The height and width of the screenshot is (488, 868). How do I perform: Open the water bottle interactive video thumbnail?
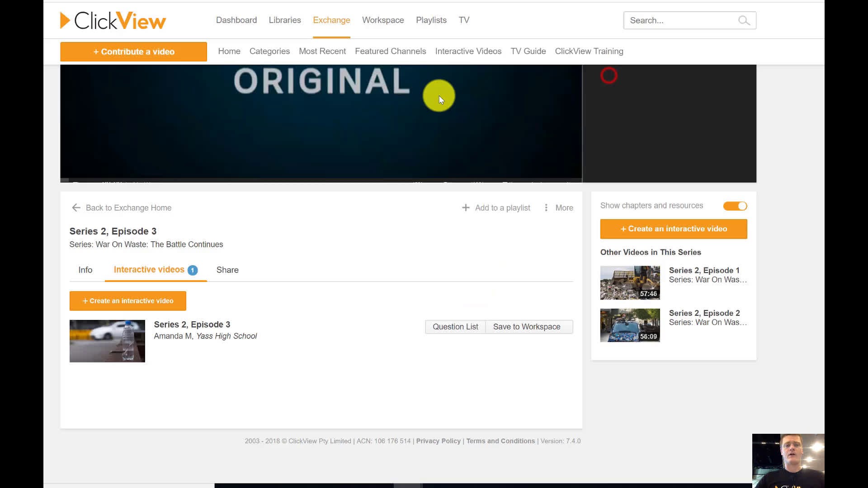(x=107, y=341)
